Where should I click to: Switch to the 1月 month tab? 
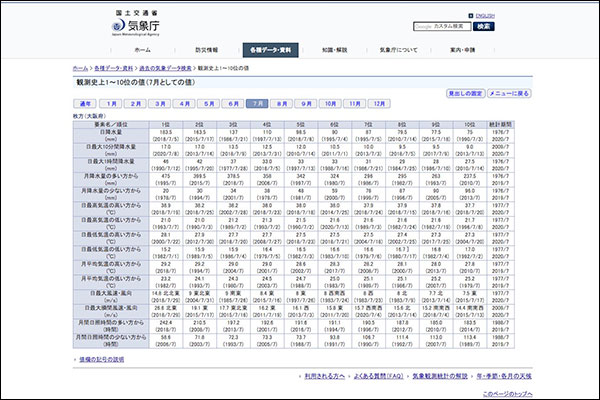pos(112,103)
